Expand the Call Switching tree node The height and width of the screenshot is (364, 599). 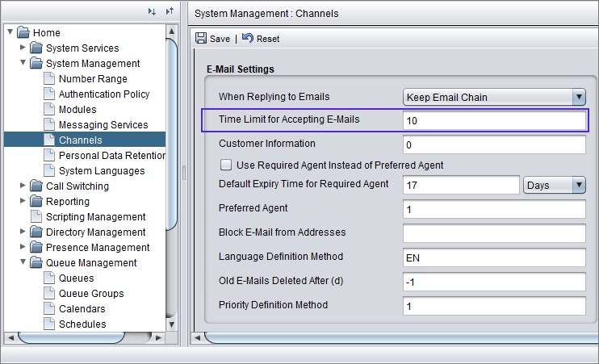pyautogui.click(x=23, y=186)
